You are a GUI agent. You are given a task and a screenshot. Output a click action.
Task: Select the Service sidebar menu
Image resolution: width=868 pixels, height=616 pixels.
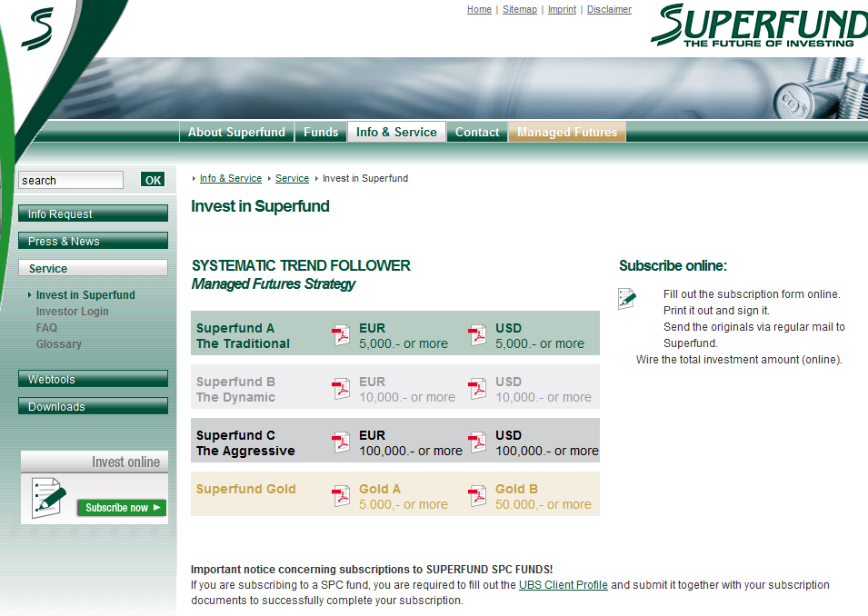click(x=93, y=268)
